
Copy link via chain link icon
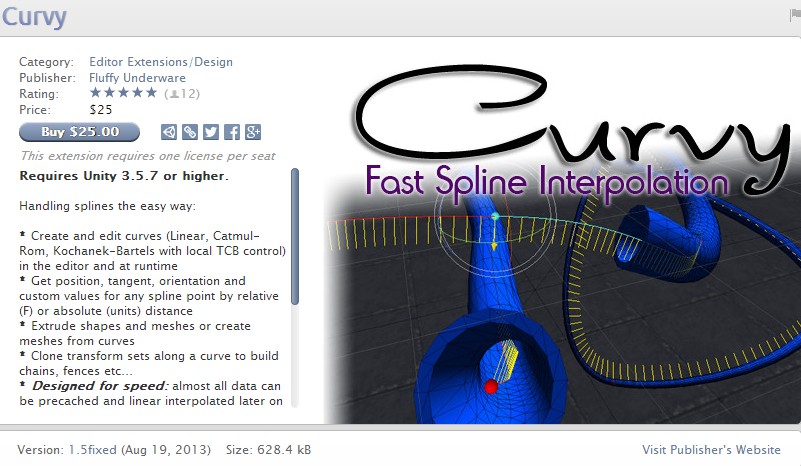190,132
